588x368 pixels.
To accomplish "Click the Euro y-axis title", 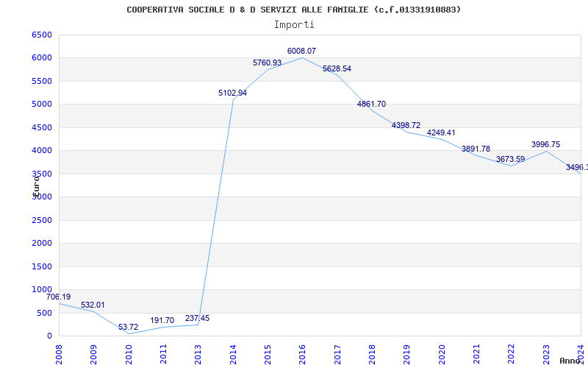I will (36, 186).
